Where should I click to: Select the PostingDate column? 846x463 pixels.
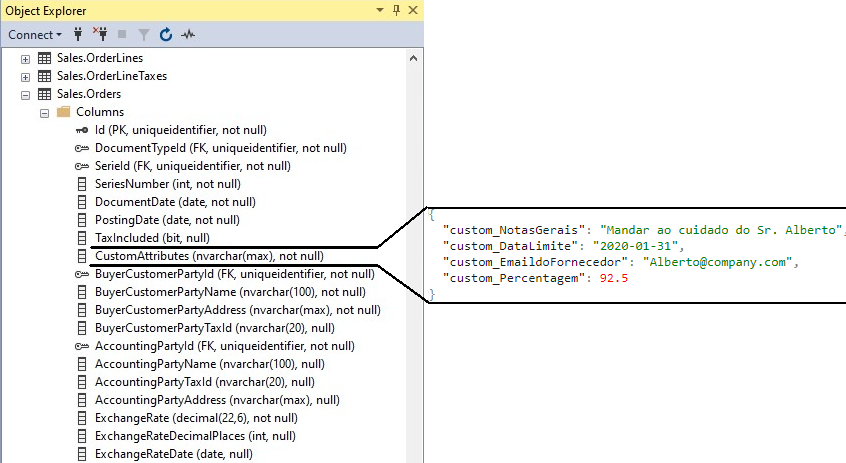(167, 220)
